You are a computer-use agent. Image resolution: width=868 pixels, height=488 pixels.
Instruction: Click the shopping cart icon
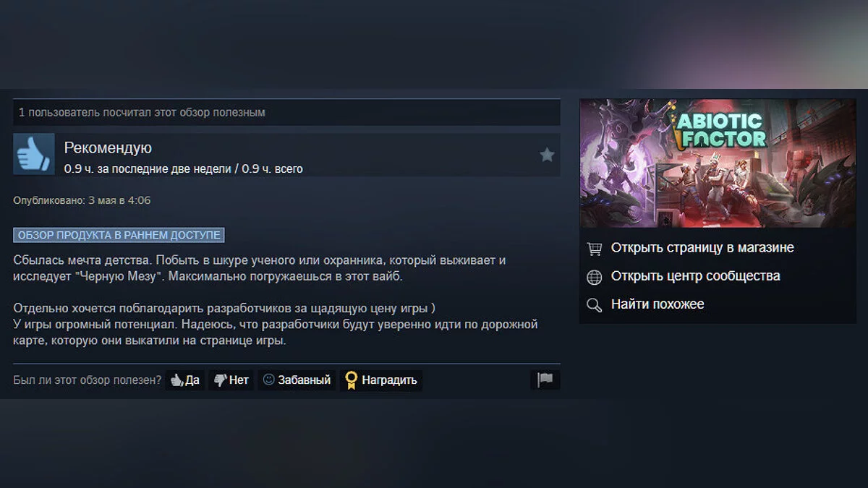coord(595,249)
